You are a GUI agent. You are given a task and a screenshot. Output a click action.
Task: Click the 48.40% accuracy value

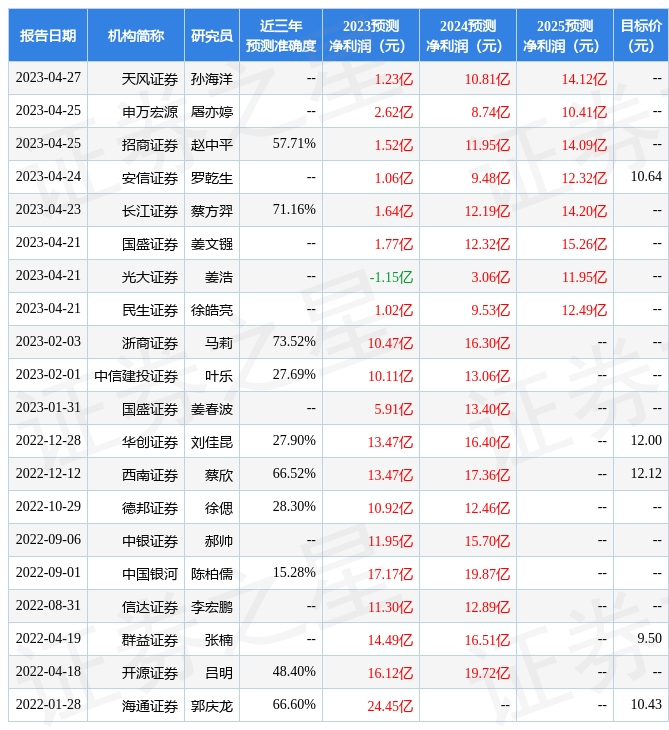(294, 671)
